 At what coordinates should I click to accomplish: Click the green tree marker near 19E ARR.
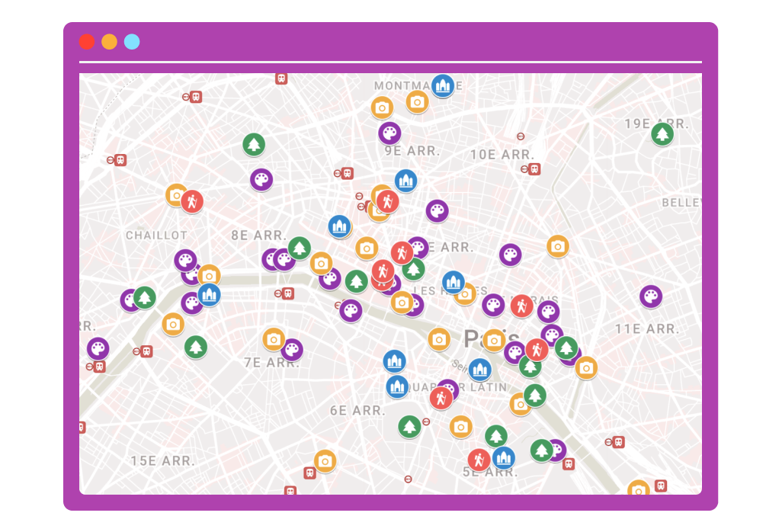coord(662,134)
